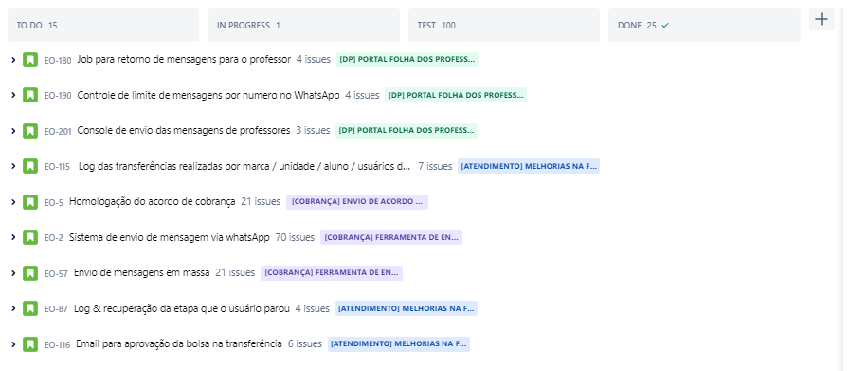Select the DONE column header
The image size is (868, 371).
point(704,25)
